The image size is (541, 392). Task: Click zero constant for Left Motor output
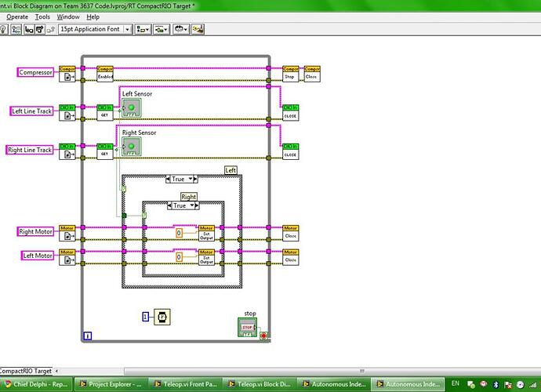pos(179,257)
